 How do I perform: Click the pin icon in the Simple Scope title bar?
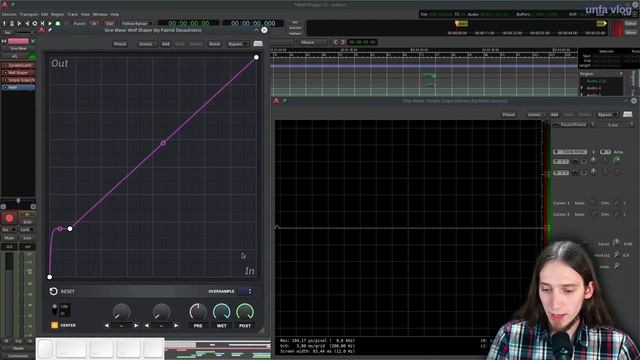284,100
